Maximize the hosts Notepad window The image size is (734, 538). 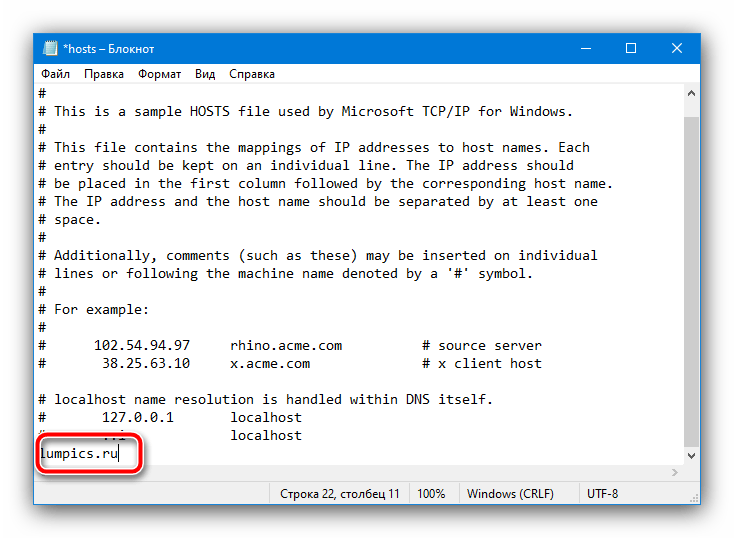point(631,48)
